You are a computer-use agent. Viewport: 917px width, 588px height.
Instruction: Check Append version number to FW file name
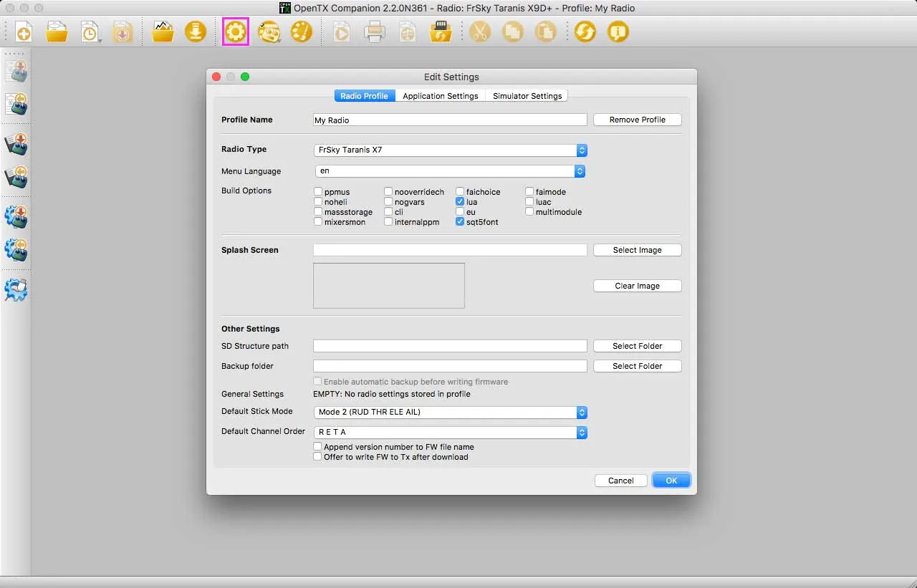(x=318, y=447)
